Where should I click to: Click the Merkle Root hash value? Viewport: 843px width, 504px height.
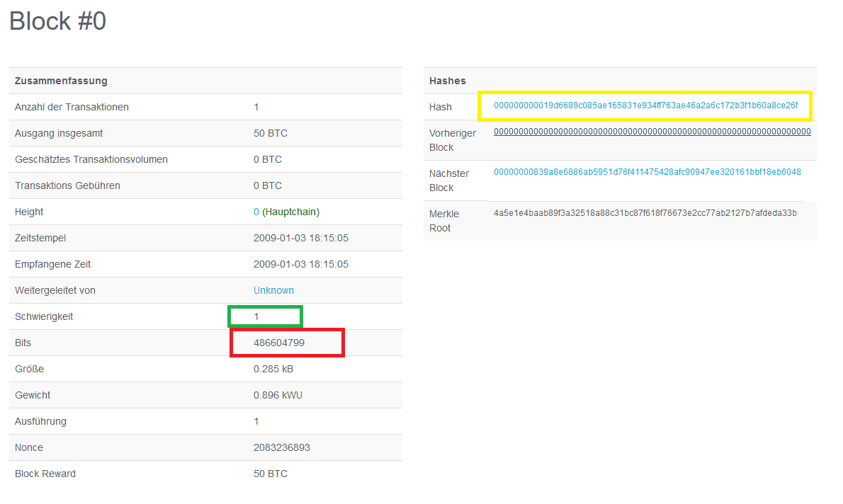click(x=645, y=213)
